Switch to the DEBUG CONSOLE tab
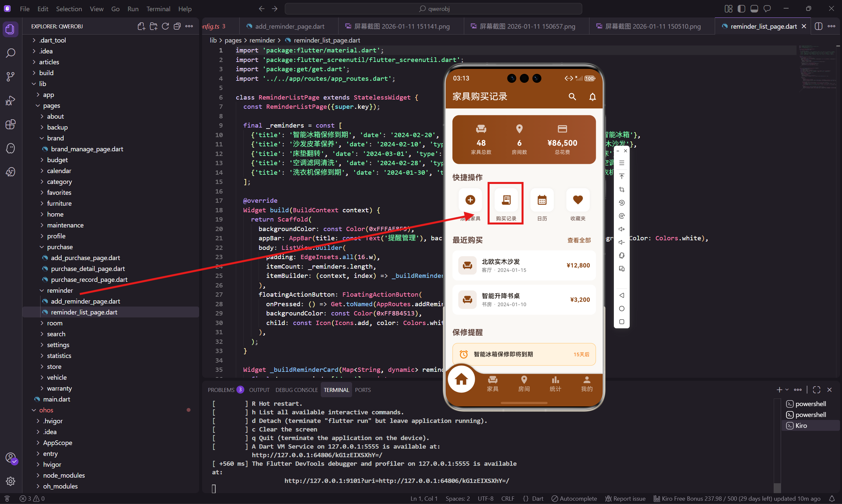 click(296, 390)
